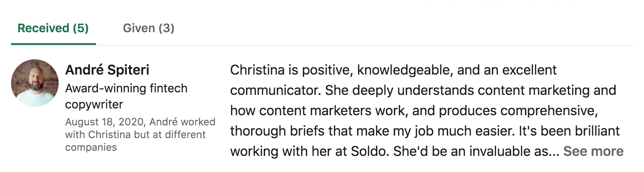Click the green underline beneath Received tab
Image resolution: width=644 pixels, height=172 pixels.
(54, 44)
